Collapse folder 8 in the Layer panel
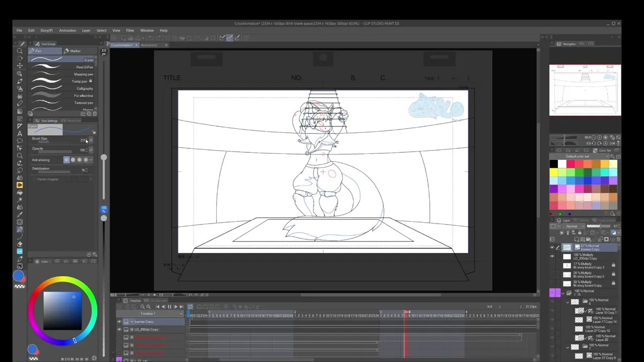The width and height of the screenshot is (644, 362). pyautogui.click(x=568, y=302)
